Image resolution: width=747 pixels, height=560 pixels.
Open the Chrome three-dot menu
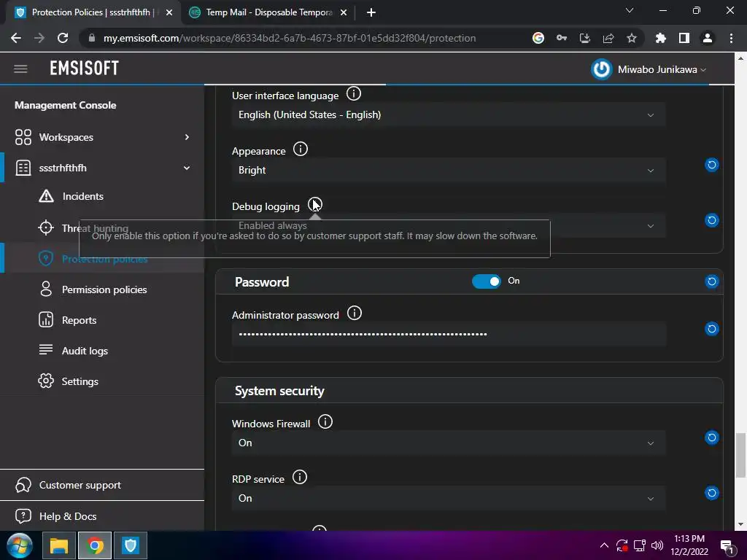pyautogui.click(x=731, y=38)
